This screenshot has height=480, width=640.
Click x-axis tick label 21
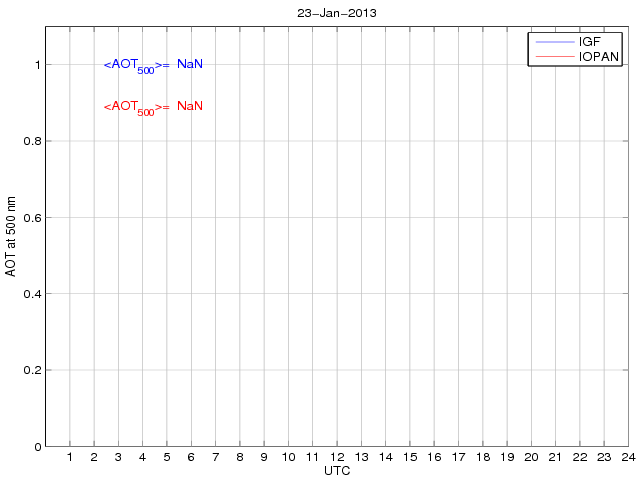(x=556, y=457)
